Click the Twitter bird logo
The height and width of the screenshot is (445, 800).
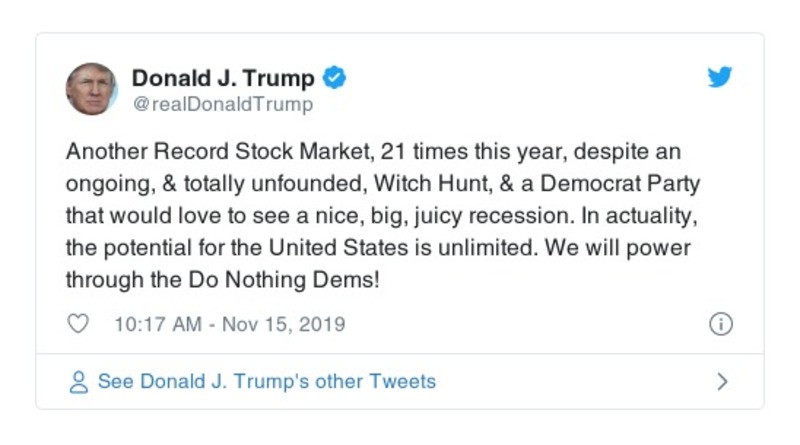720,77
